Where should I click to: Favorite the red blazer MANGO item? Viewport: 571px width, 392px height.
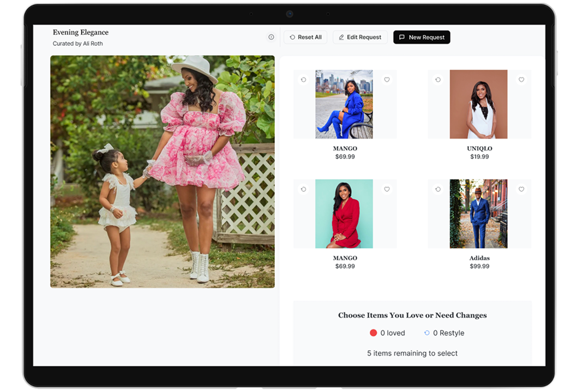pyautogui.click(x=387, y=189)
